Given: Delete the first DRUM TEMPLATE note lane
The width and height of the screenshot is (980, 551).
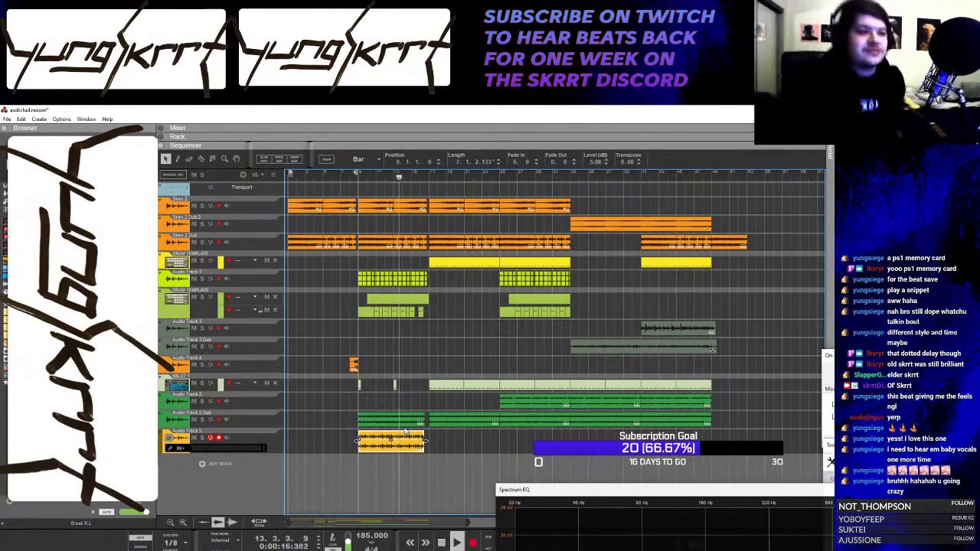Looking at the screenshot, I should pos(274,260).
